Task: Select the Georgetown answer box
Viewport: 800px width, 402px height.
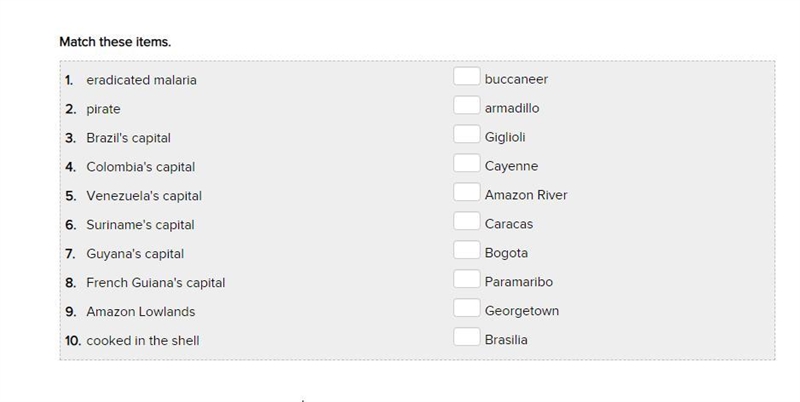Action: (x=466, y=308)
